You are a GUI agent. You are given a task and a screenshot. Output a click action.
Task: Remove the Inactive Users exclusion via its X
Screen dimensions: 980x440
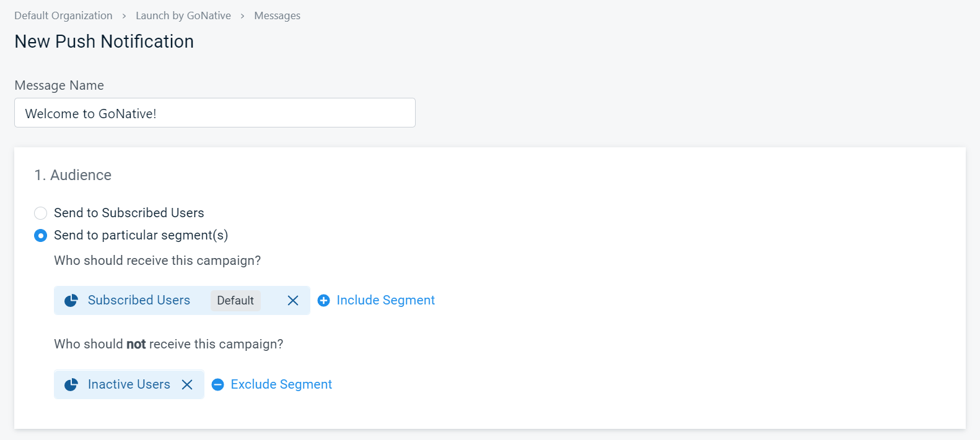tap(187, 384)
